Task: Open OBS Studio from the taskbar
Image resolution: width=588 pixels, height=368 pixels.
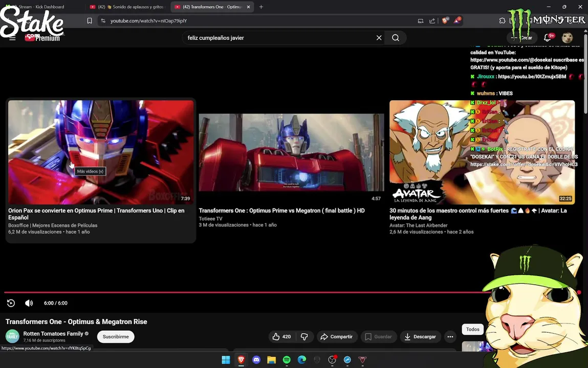Action: tap(332, 360)
